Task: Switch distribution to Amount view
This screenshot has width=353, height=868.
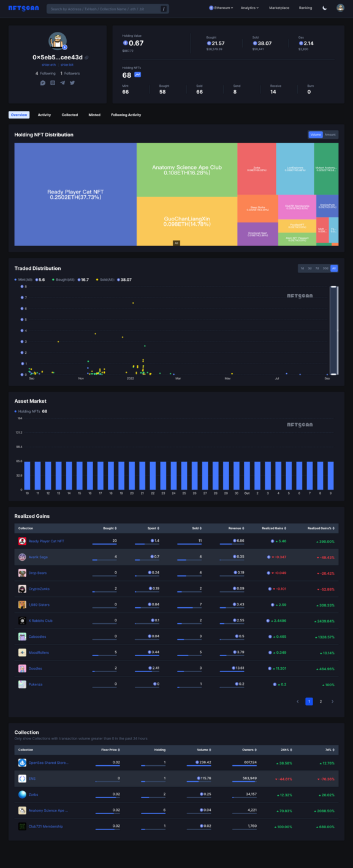Action: [x=330, y=135]
